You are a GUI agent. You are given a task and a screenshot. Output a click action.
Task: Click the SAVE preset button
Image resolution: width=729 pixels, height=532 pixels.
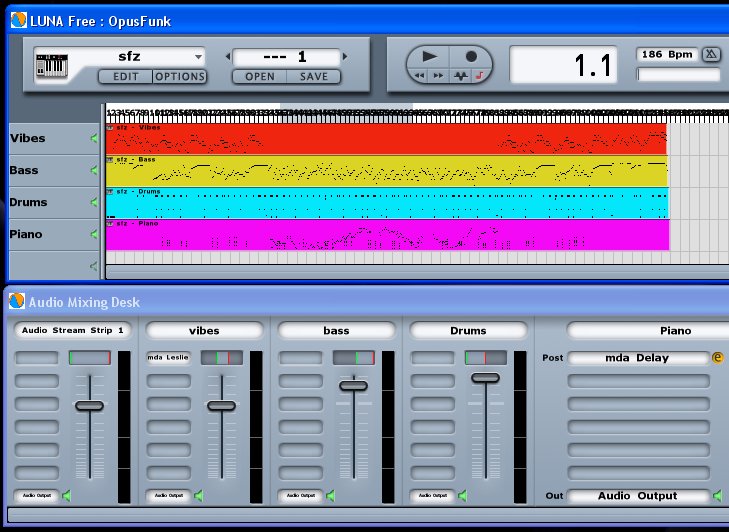tap(314, 77)
